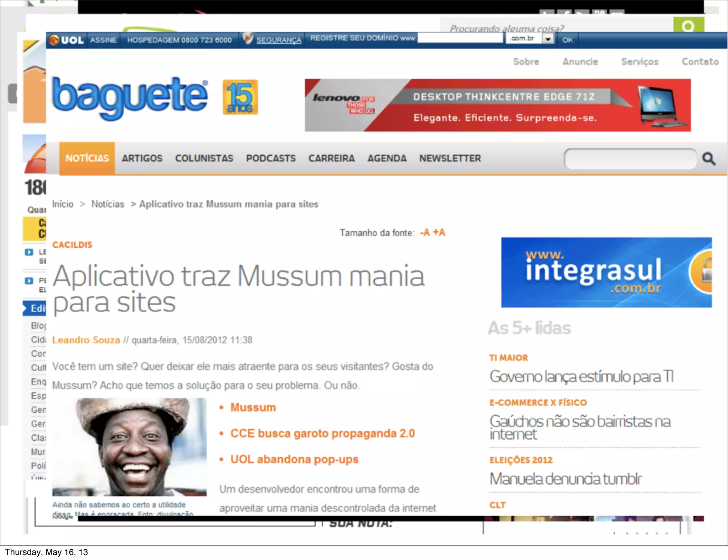Open the integrasul.com.br banner ad
This screenshot has height=560, width=728.
[606, 273]
